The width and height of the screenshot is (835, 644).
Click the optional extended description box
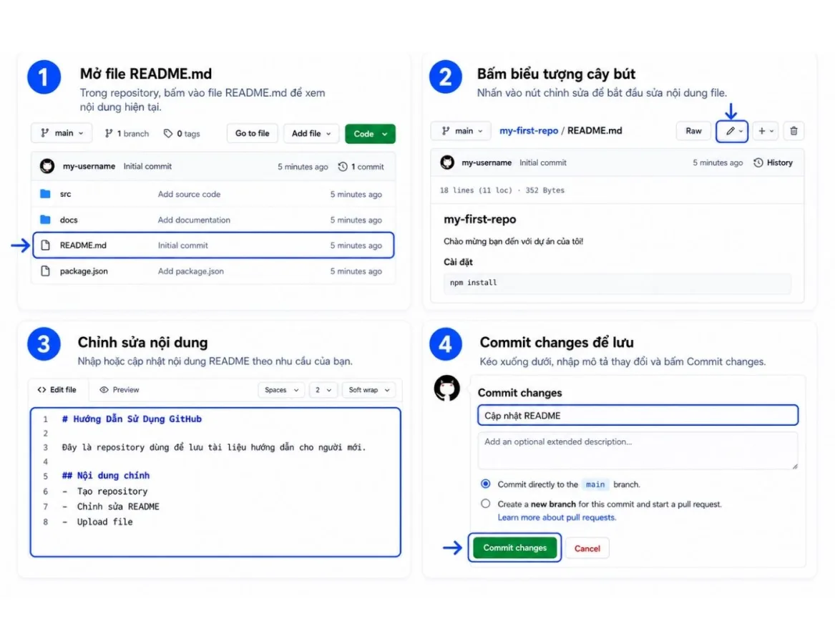click(638, 451)
